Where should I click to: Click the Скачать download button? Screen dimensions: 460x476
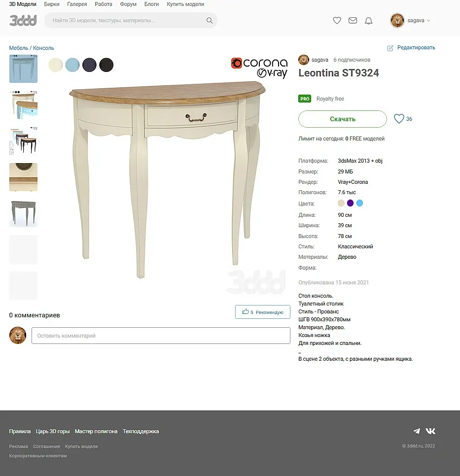click(x=343, y=119)
